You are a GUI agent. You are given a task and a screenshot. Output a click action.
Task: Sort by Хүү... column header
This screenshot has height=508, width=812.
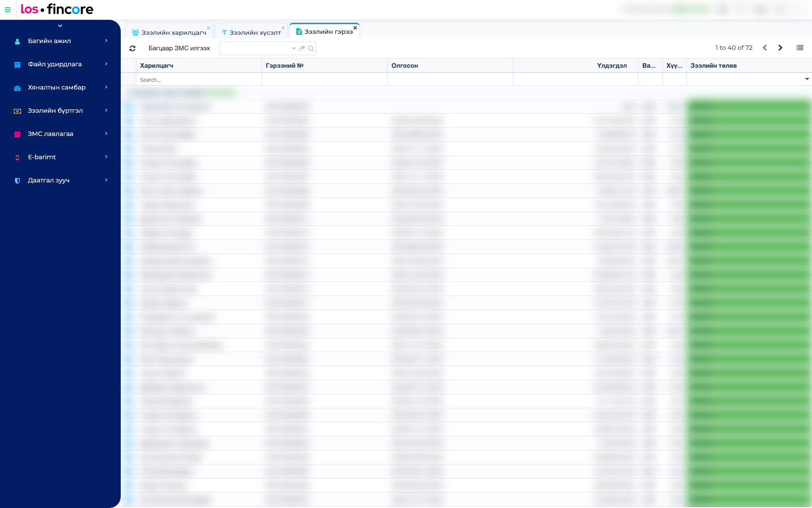tap(674, 66)
